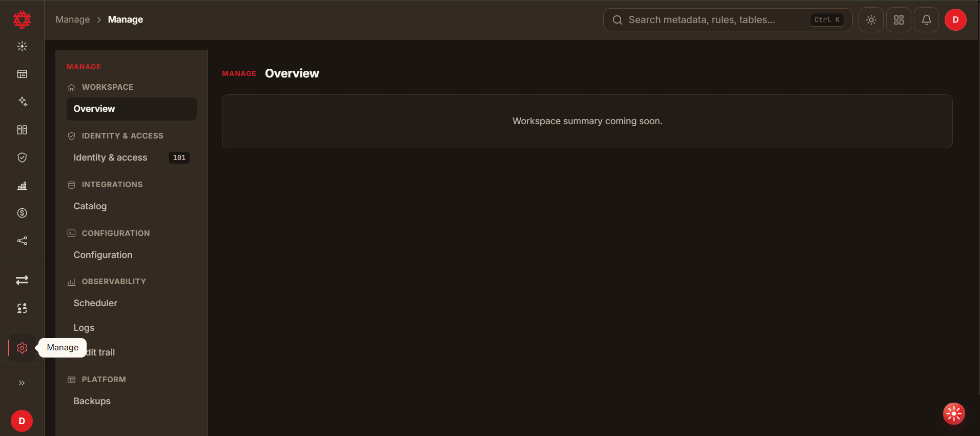The image size is (980, 436).
Task: Click the user avatar D at bottom left
Action: click(22, 421)
